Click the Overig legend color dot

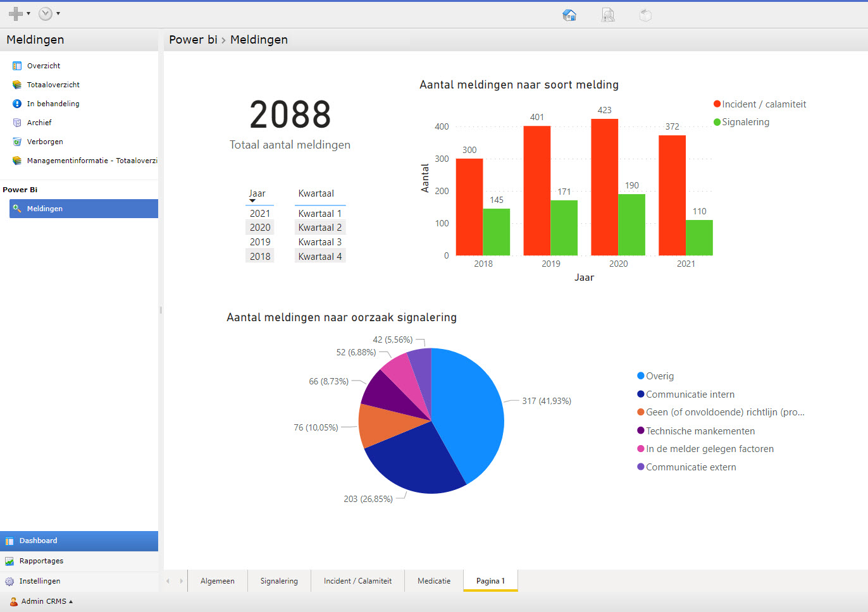pos(641,376)
